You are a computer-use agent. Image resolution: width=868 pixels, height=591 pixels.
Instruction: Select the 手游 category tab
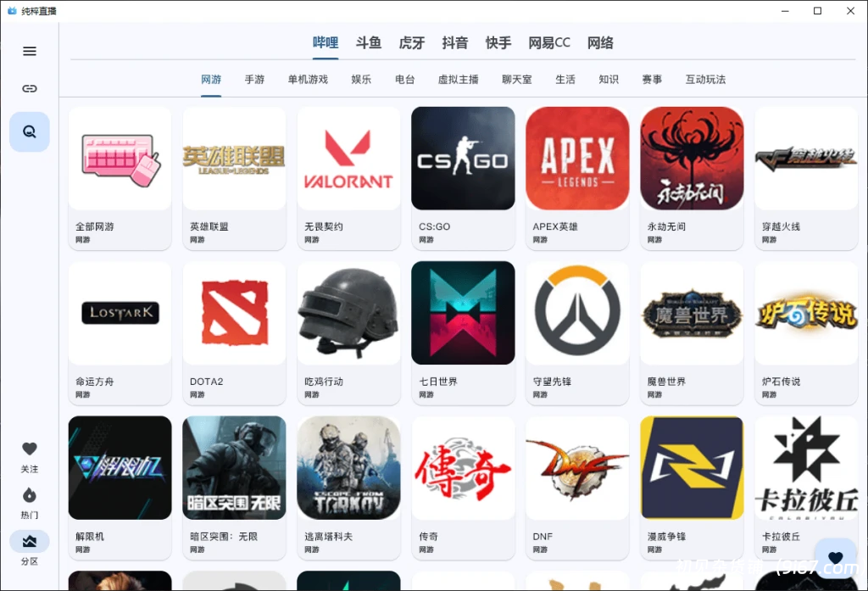click(254, 80)
